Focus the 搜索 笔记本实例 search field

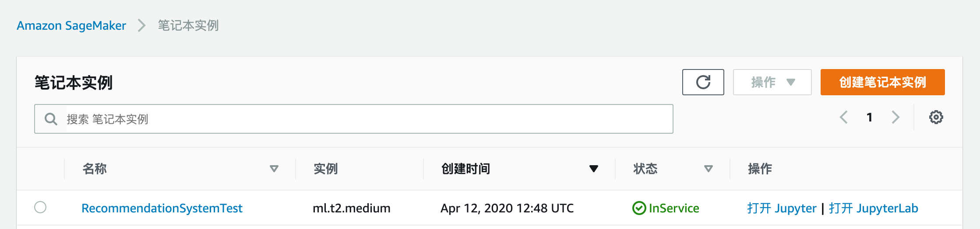tap(368, 119)
